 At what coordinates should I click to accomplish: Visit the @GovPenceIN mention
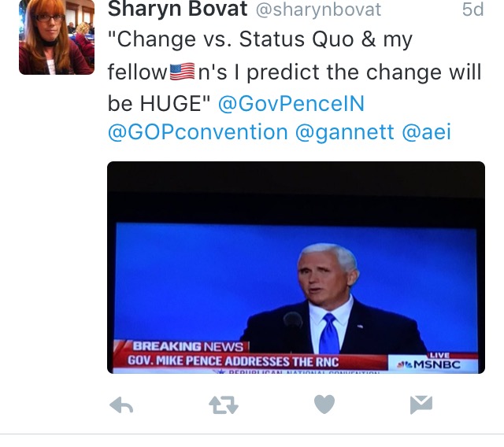pos(291,104)
